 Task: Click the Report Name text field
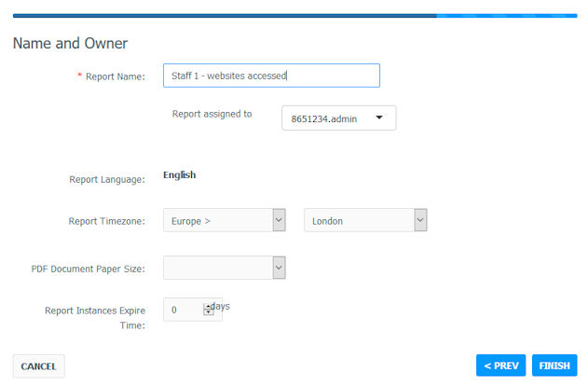271,76
